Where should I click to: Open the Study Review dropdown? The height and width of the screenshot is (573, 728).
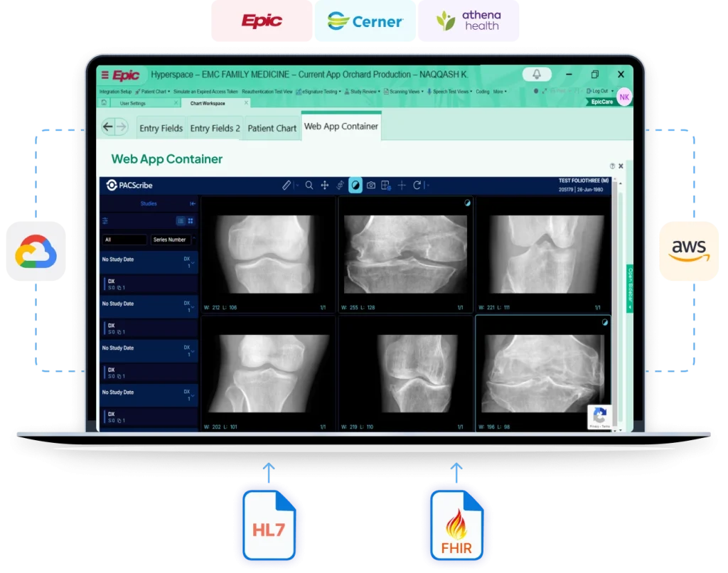(362, 92)
